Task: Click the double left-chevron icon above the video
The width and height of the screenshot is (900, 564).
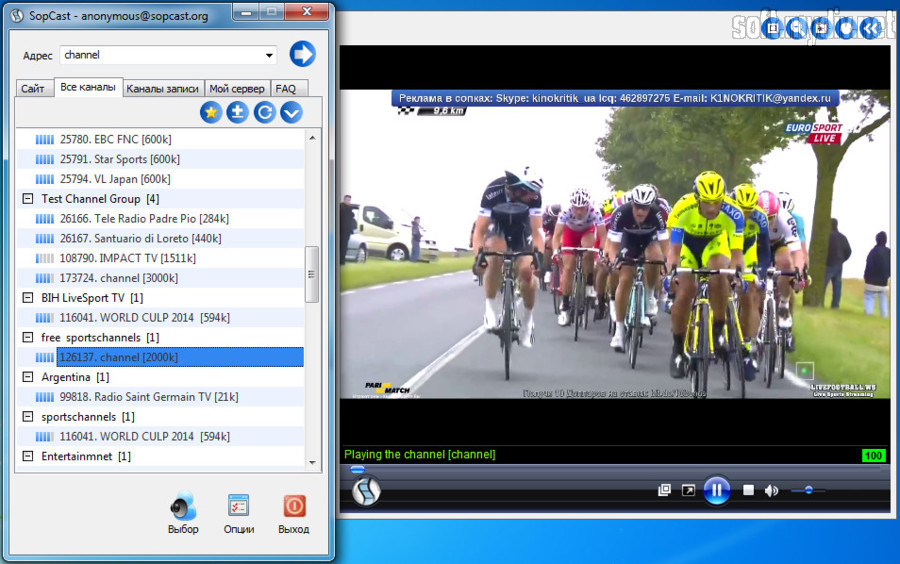Action: 871,28
